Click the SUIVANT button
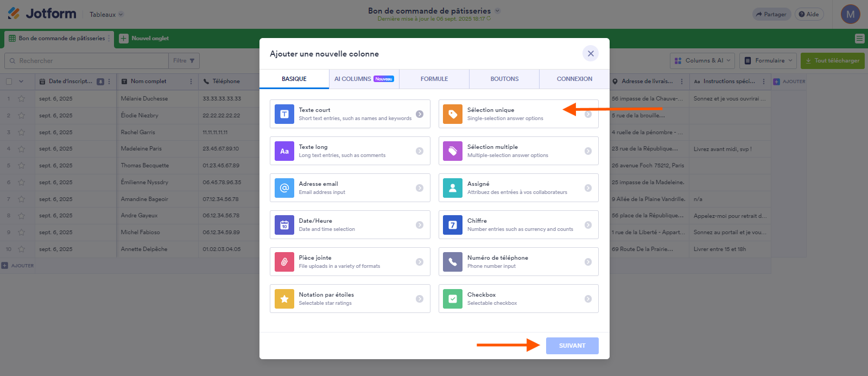Screen dimensions: 868x376 tap(572, 346)
